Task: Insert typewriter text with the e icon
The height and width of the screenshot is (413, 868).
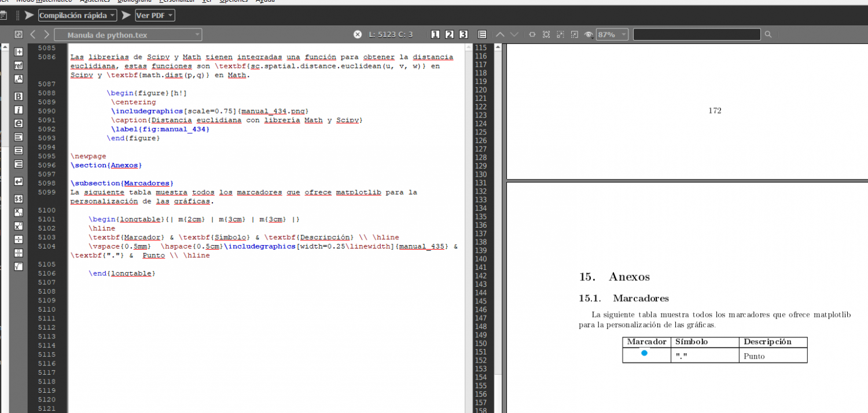Action: tap(18, 123)
